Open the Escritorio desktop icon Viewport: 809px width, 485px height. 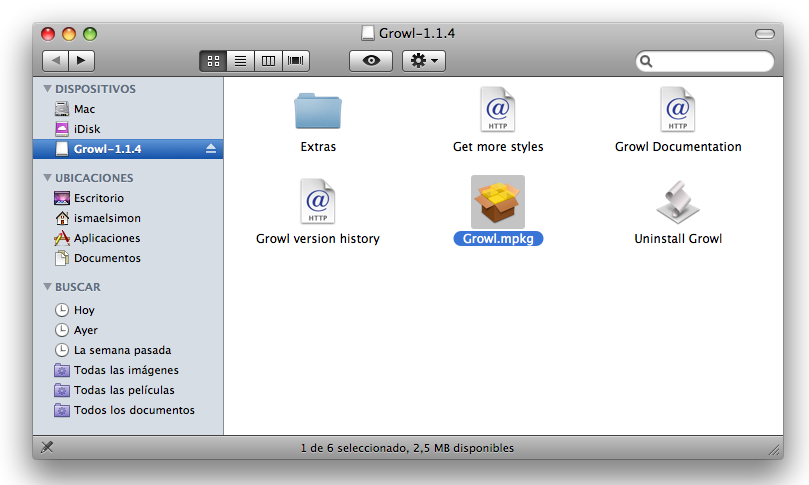click(x=62, y=198)
